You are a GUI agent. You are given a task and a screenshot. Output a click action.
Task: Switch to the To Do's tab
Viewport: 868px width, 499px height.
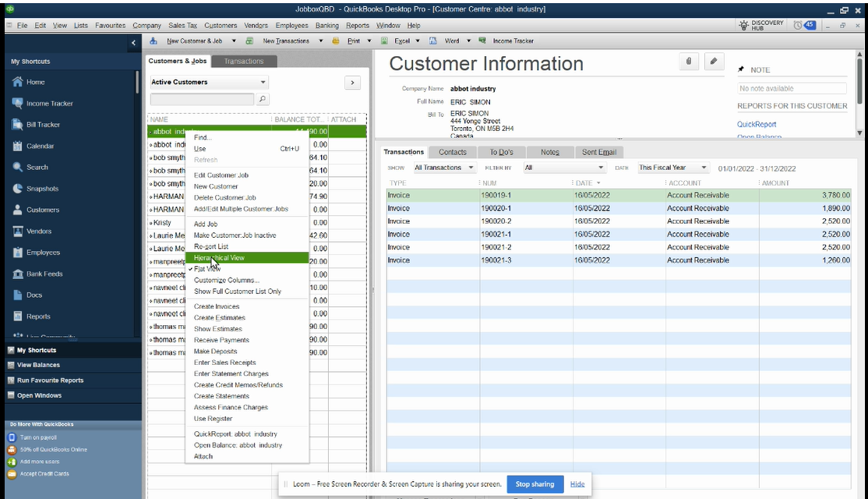pyautogui.click(x=501, y=152)
